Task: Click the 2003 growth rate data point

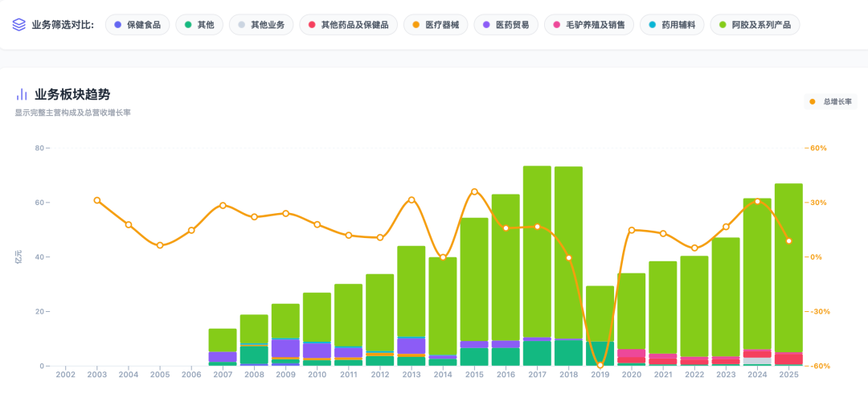Action: 97,200
